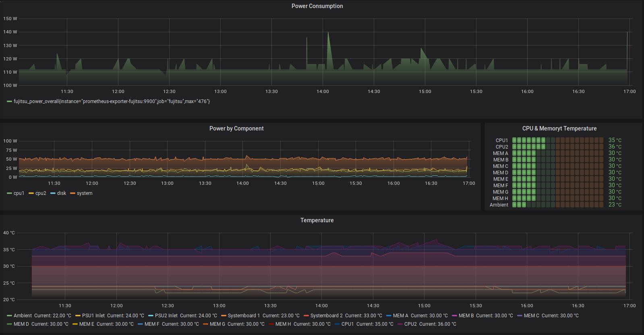This screenshot has height=335, width=644.
Task: Click the 150 W y-axis label
Action: [x=10, y=19]
